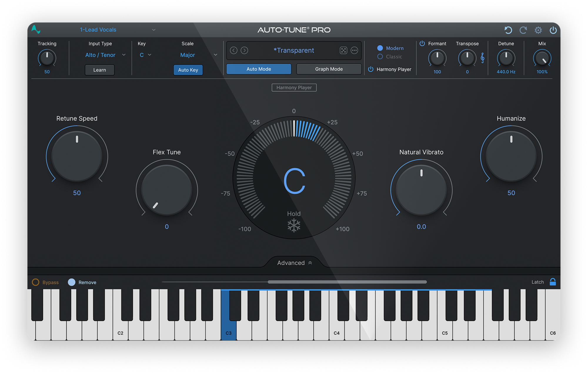Image resolution: width=588 pixels, height=373 pixels.
Task: Select Modern mode radio button
Action: [x=380, y=48]
